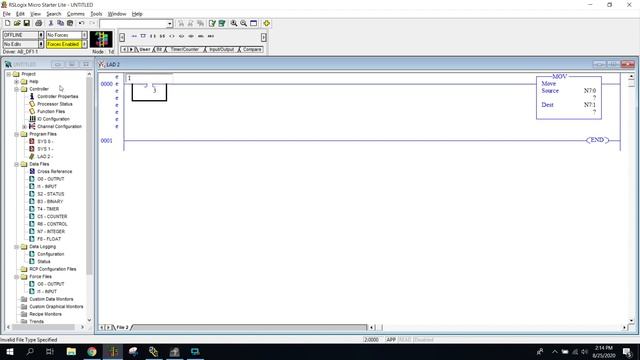Image resolution: width=640 pixels, height=360 pixels.
Task: Open the View menu
Action: tap(36, 14)
